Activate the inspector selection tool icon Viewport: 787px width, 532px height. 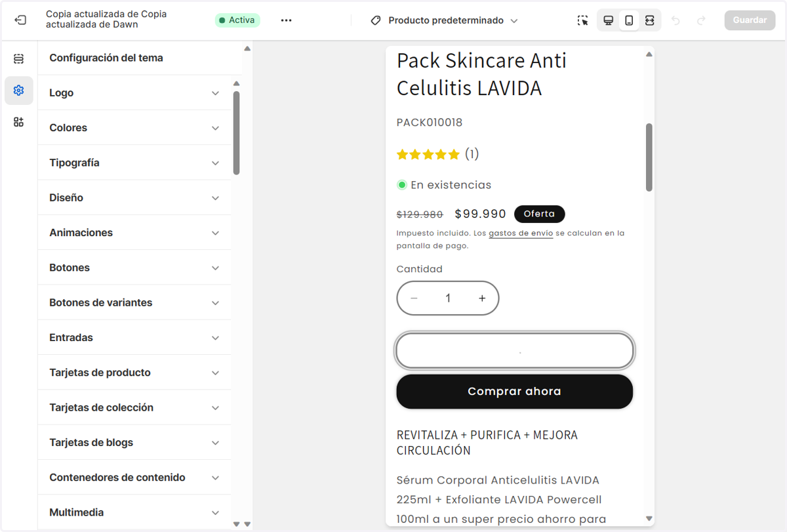tap(582, 20)
